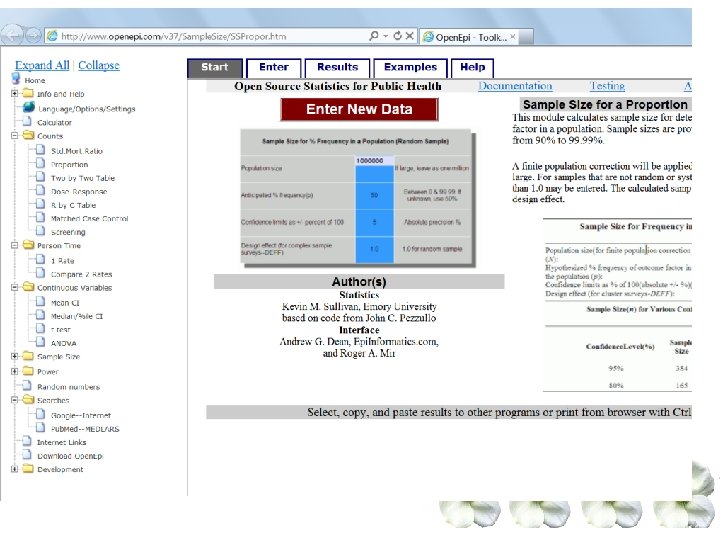Viewport: 720px width, 540px height.
Task: Click the Sample Size for a Proportion heading
Action: coord(605,105)
